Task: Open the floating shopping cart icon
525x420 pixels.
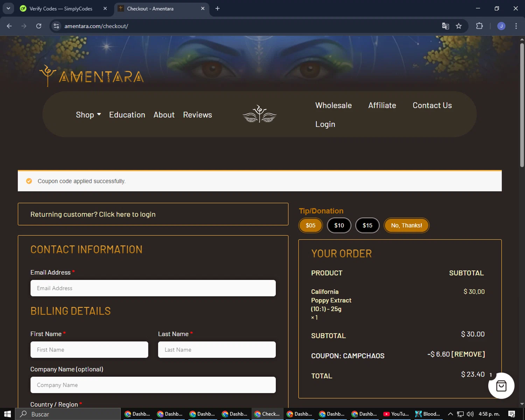Action: pyautogui.click(x=501, y=386)
